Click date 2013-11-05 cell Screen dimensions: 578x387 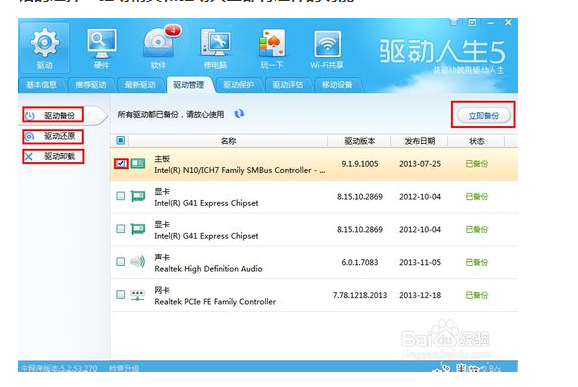[420, 262]
